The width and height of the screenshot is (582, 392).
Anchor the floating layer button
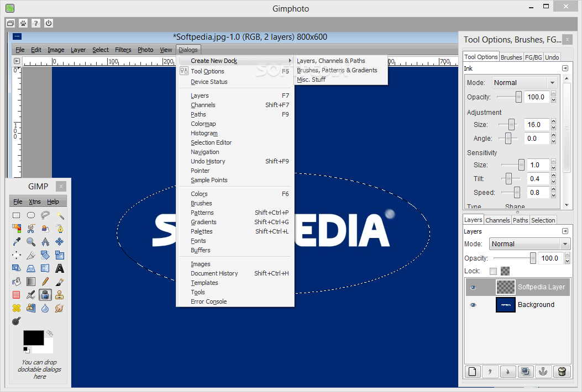tap(543, 371)
